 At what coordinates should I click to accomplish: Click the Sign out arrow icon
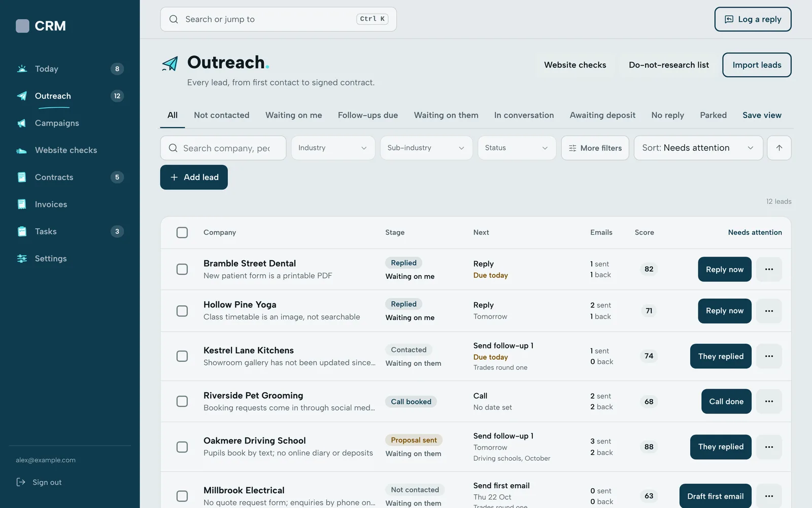click(x=21, y=482)
